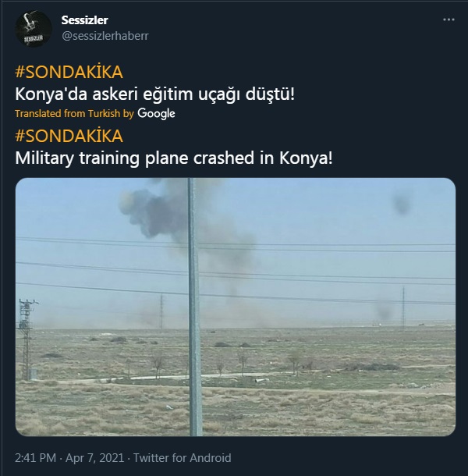Select the Turkish text 'Konya'da askeri eğitim uçağı düştü!'

coord(154,94)
